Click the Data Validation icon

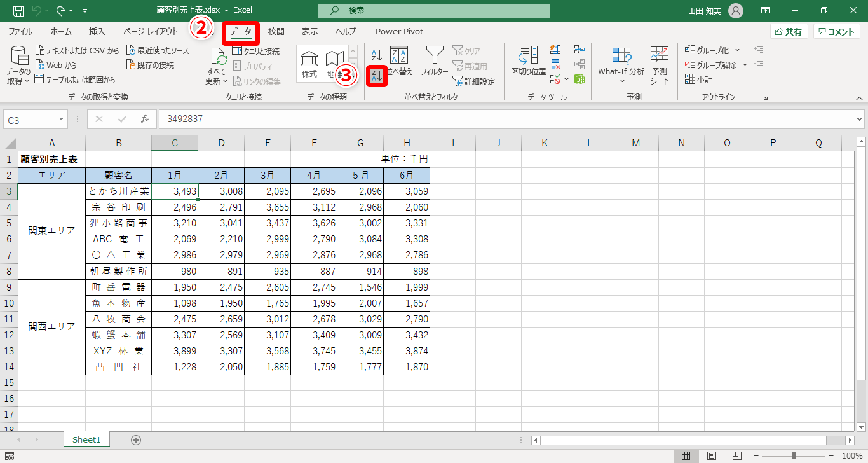point(555,79)
